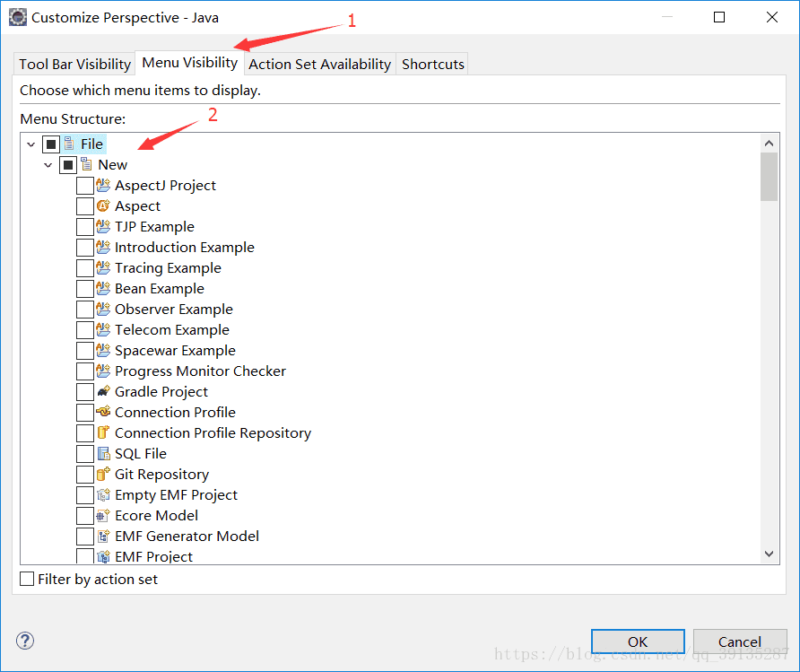Enable Filter by action set checkbox
The image size is (800, 672).
click(x=27, y=579)
